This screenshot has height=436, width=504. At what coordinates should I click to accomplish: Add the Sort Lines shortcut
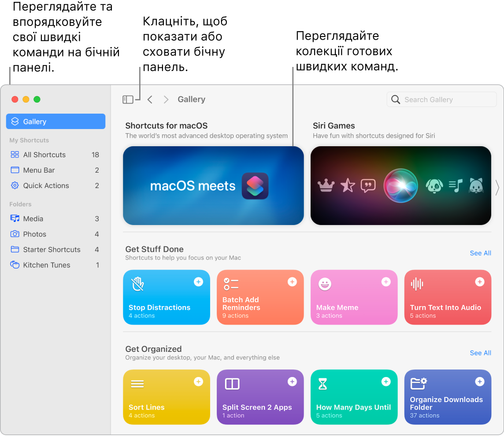coord(198,381)
